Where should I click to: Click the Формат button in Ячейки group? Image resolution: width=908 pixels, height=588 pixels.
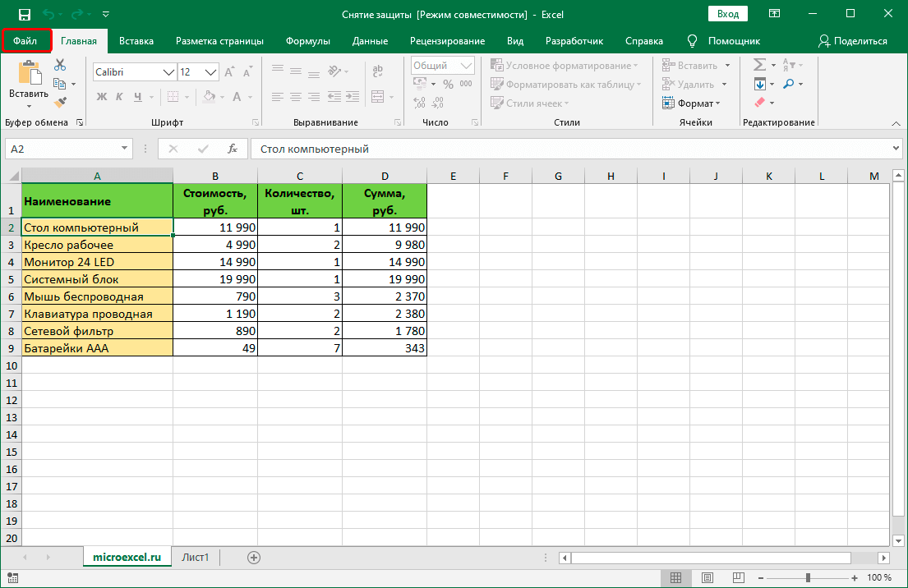pyautogui.click(x=690, y=103)
